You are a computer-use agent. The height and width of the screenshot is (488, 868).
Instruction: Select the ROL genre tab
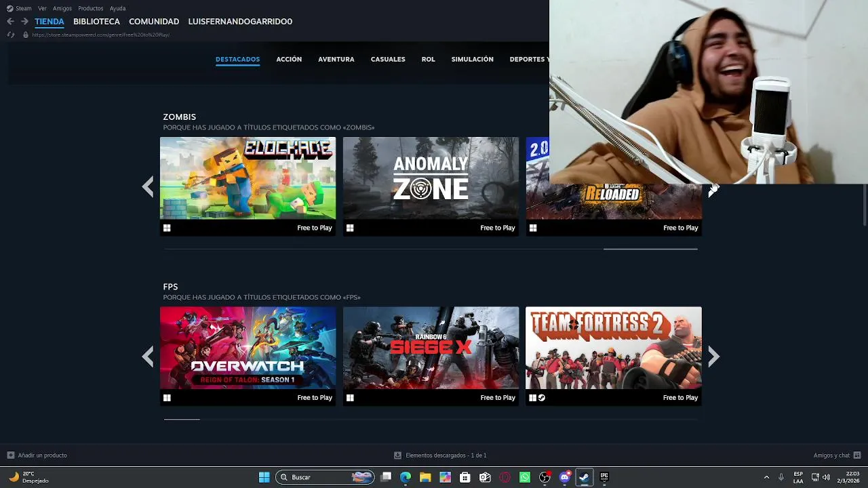[x=428, y=60]
